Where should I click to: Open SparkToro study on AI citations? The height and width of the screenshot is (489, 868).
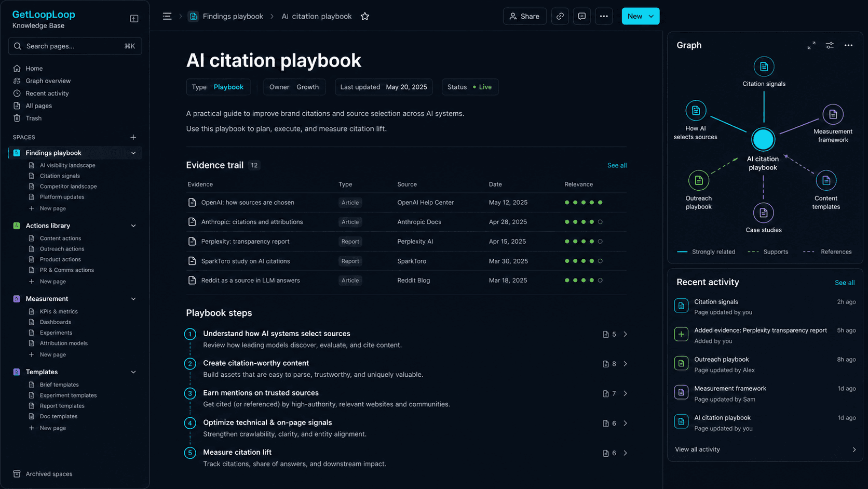(x=246, y=261)
